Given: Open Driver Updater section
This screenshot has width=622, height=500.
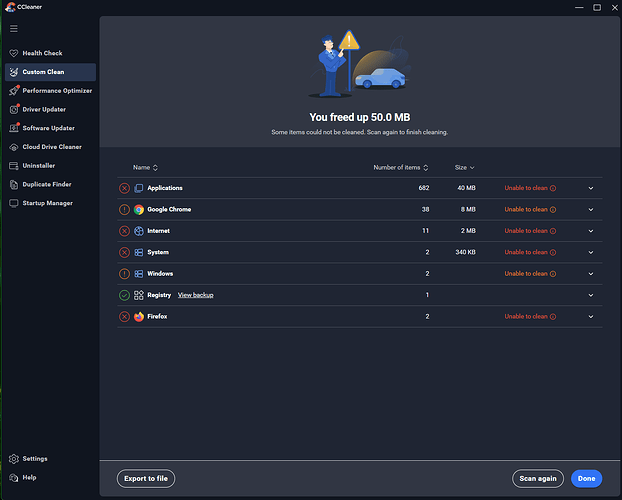Looking at the screenshot, I should click(x=50, y=109).
